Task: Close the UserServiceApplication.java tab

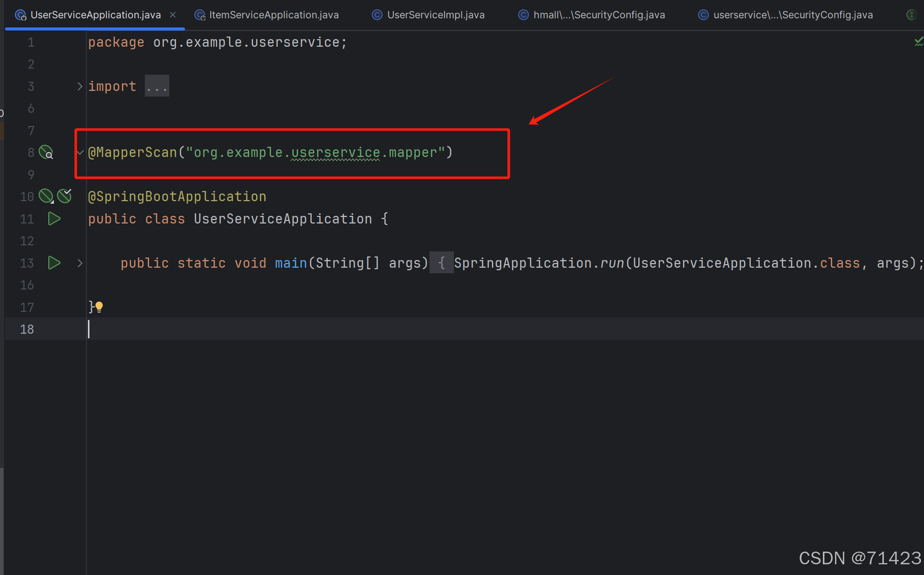Action: point(173,15)
